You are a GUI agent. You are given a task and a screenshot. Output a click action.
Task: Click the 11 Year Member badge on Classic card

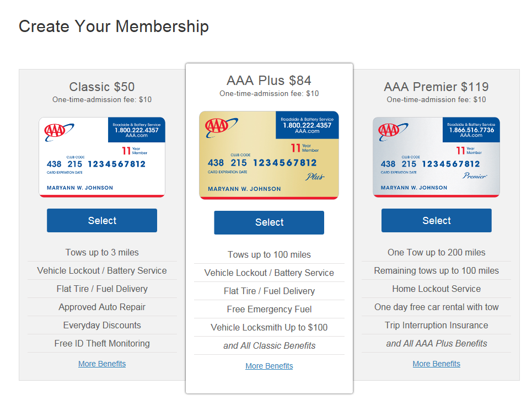[135, 151]
